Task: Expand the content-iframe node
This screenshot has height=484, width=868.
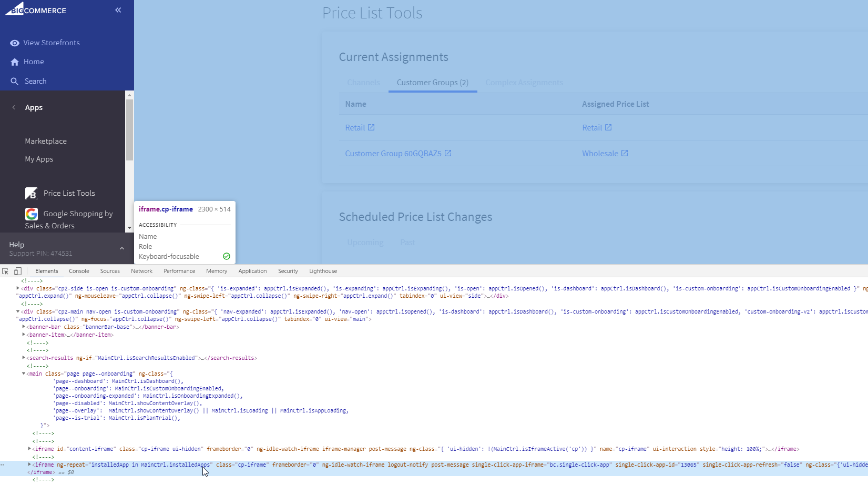Action: point(29,449)
